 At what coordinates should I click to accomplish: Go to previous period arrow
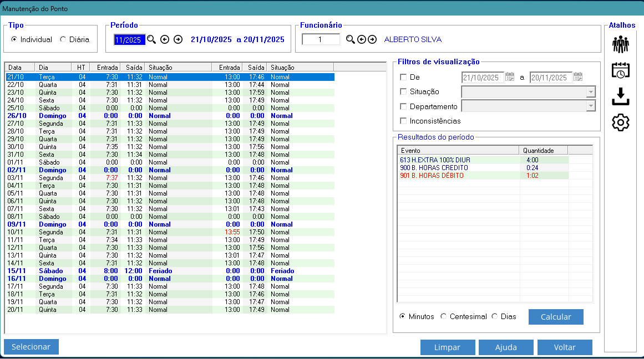point(165,39)
